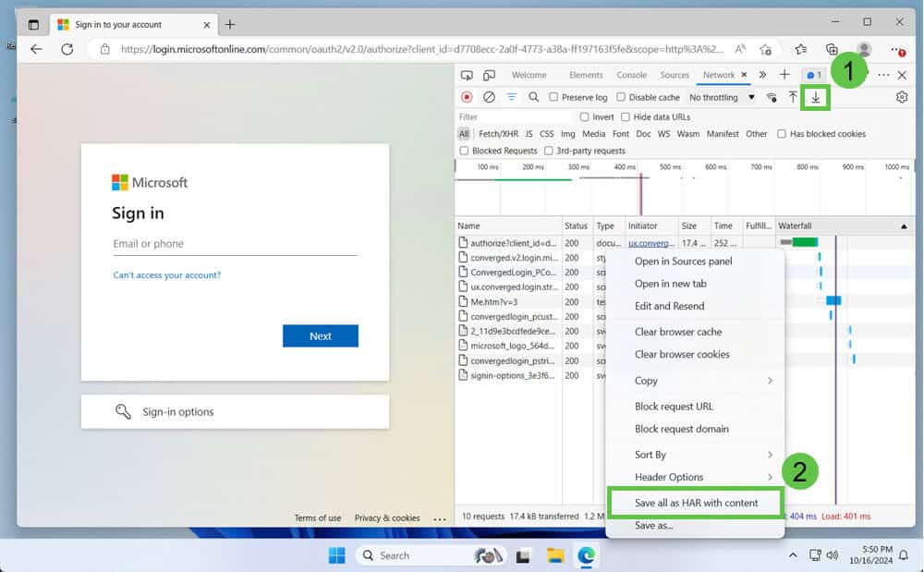Stop recording network log
Image resolution: width=924 pixels, height=572 pixels.
click(x=467, y=97)
